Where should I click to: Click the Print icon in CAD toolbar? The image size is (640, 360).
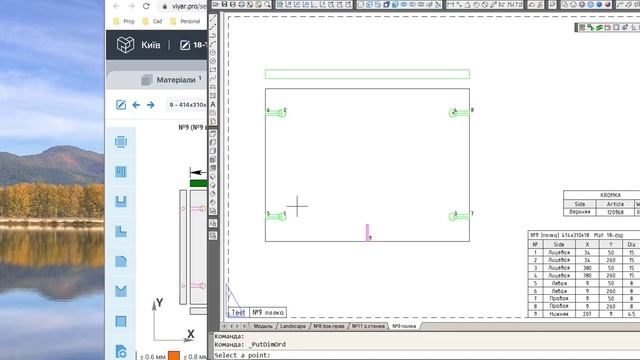pyautogui.click(x=242, y=4)
